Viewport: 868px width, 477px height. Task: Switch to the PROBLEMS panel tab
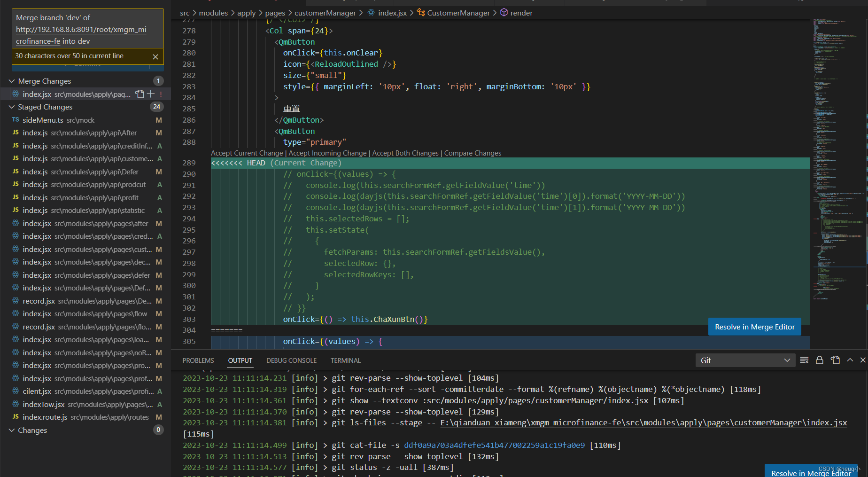198,360
